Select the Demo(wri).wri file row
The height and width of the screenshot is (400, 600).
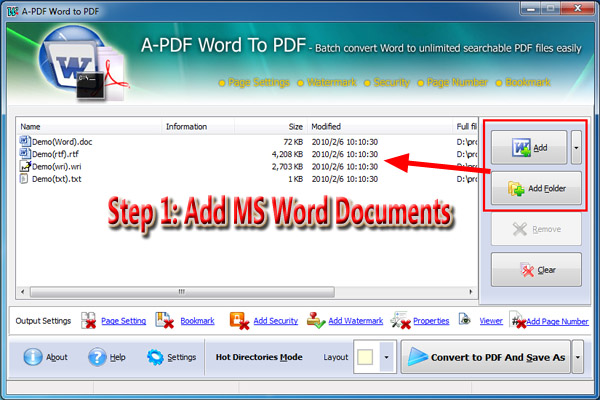pyautogui.click(x=247, y=167)
